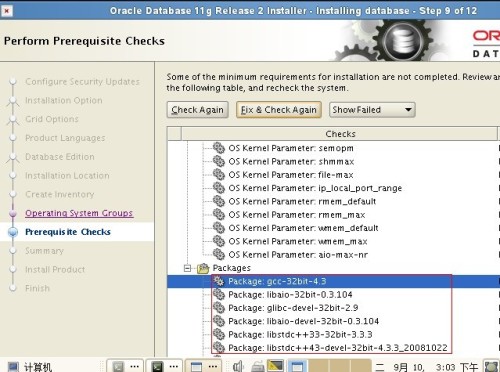Click gear icon for ip_local_port_range
The height and width of the screenshot is (372, 500).
click(x=219, y=188)
